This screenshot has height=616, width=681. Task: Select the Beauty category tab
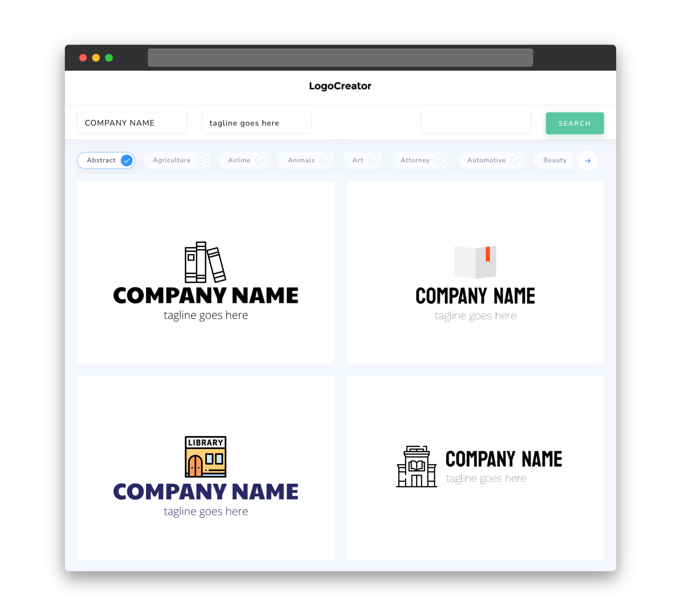click(555, 160)
